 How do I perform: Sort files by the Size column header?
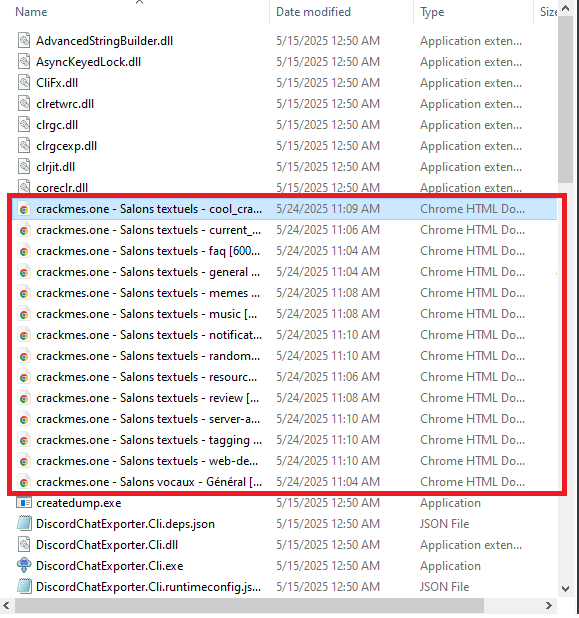click(548, 12)
